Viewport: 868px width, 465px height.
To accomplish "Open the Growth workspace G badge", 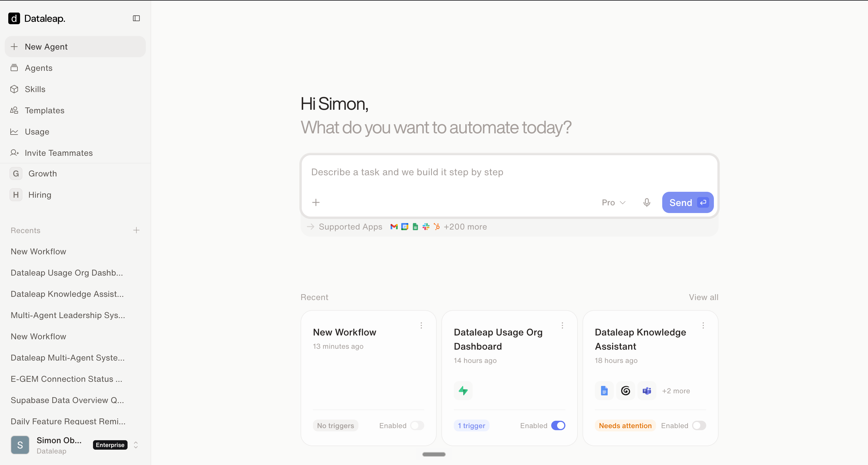I will (16, 173).
